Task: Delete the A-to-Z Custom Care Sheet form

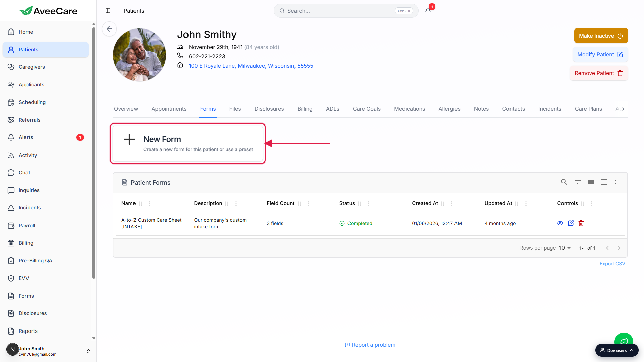Action: point(581,223)
